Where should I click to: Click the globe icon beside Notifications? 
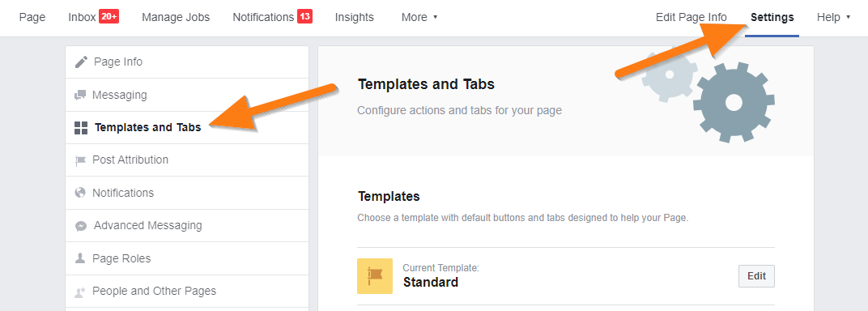point(80,193)
